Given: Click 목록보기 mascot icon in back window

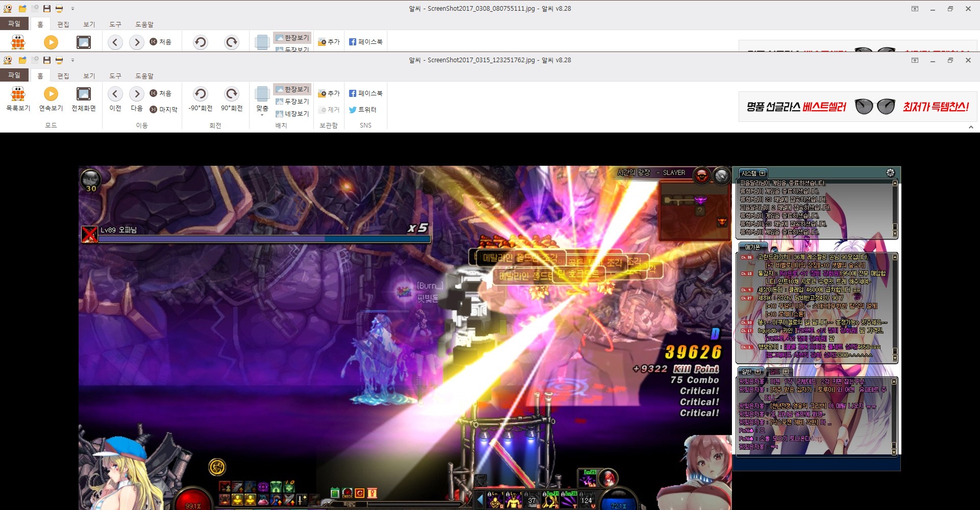Looking at the screenshot, I should click(18, 42).
